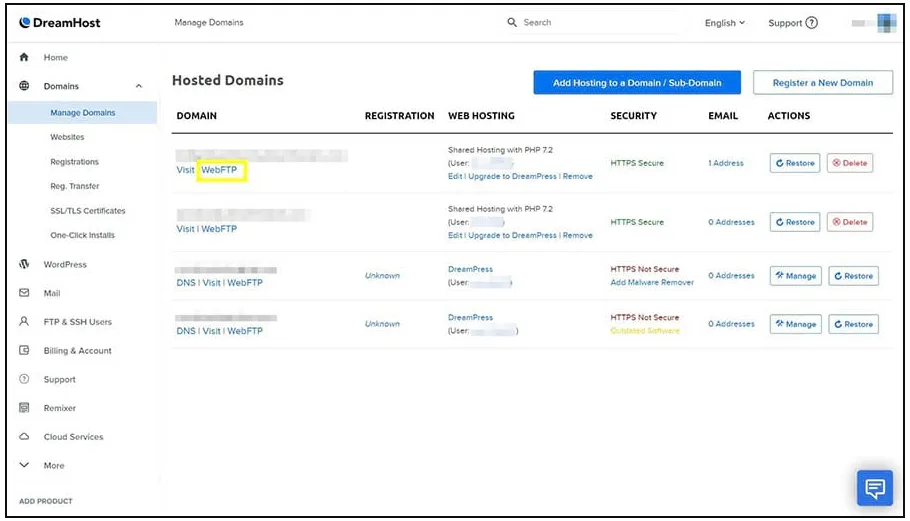
Task: Click Manage in Add Malware Remover row
Action: (795, 276)
